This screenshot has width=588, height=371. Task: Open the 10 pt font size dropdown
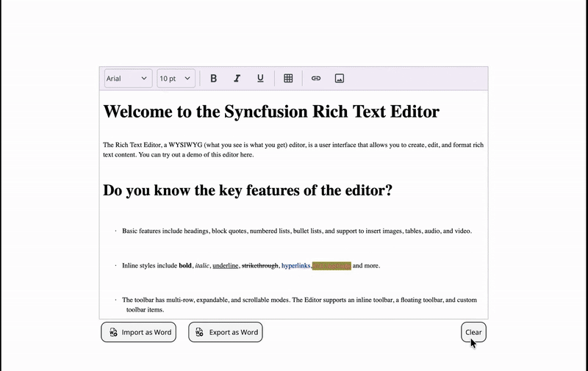tap(176, 79)
